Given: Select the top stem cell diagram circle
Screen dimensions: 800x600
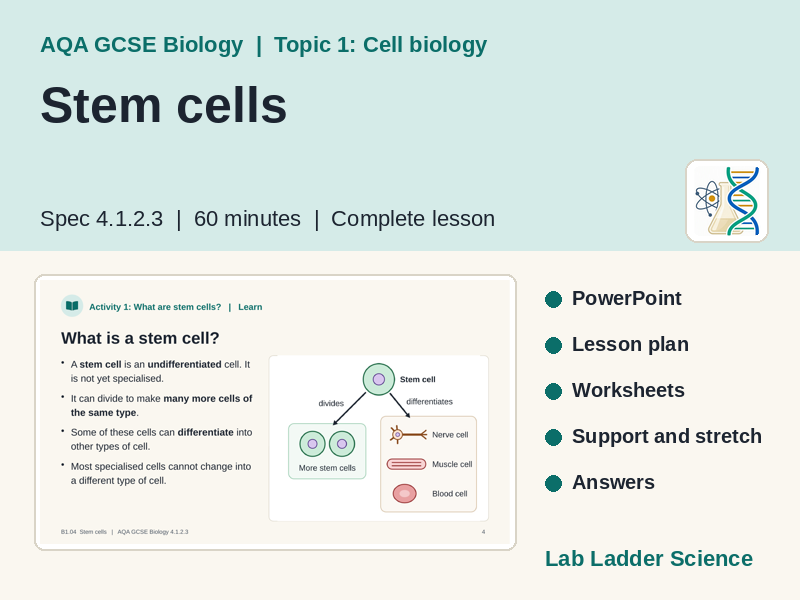Looking at the screenshot, I should point(379,379).
